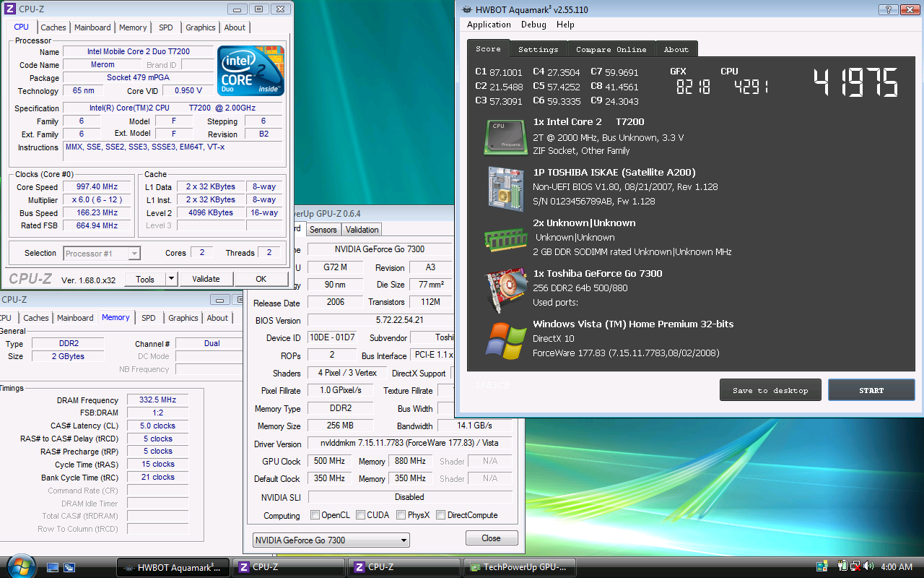The height and width of the screenshot is (578, 924).
Task: Click the Validate button in CPU-Z
Action: 206,279
